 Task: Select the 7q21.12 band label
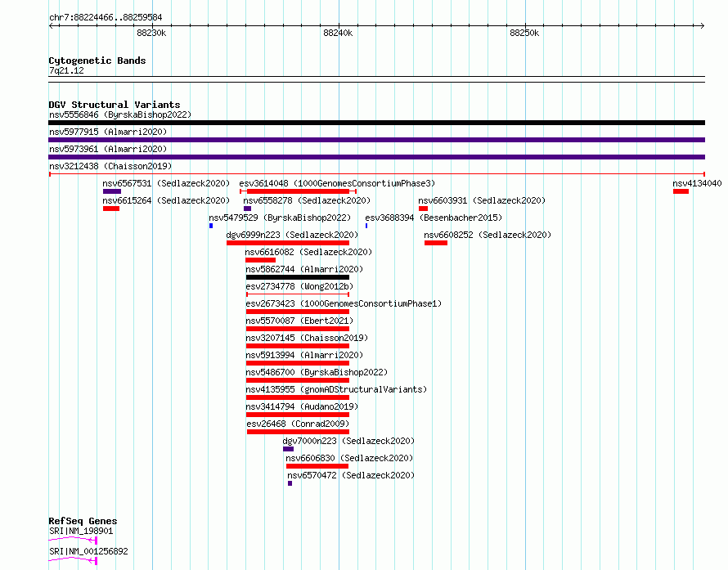coord(66,70)
